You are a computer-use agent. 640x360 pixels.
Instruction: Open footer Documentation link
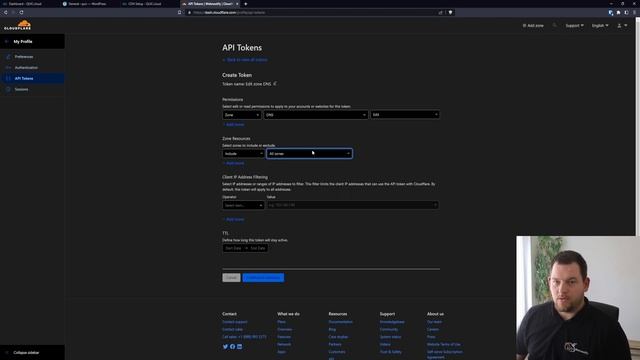(x=341, y=322)
